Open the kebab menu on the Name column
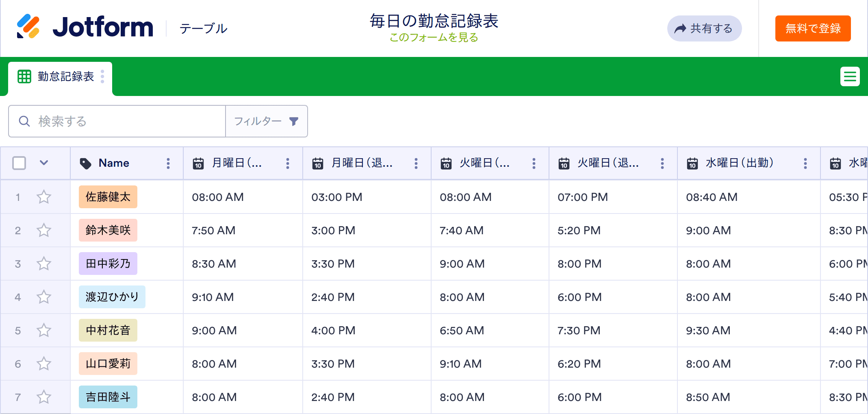This screenshot has width=868, height=414. pos(168,163)
